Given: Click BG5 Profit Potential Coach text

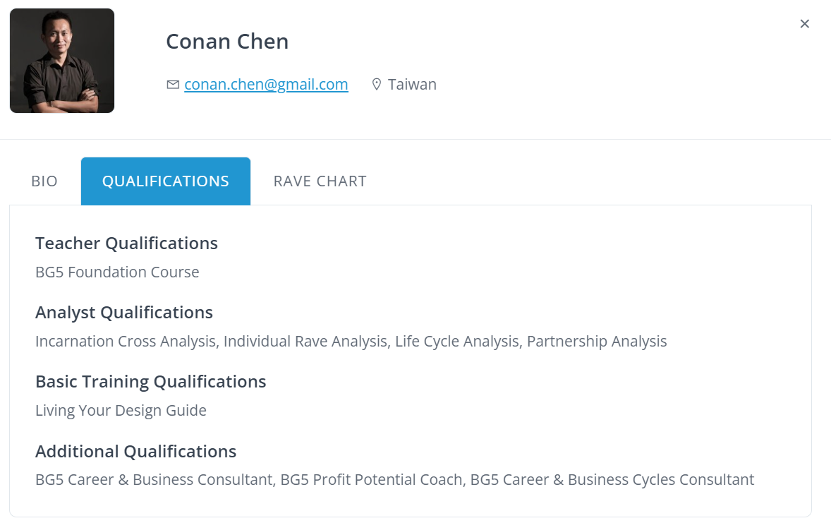Looking at the screenshot, I should (x=371, y=479).
